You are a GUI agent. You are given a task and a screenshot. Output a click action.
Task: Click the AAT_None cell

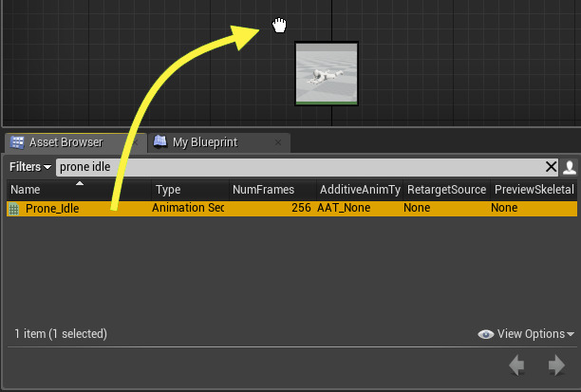[344, 208]
